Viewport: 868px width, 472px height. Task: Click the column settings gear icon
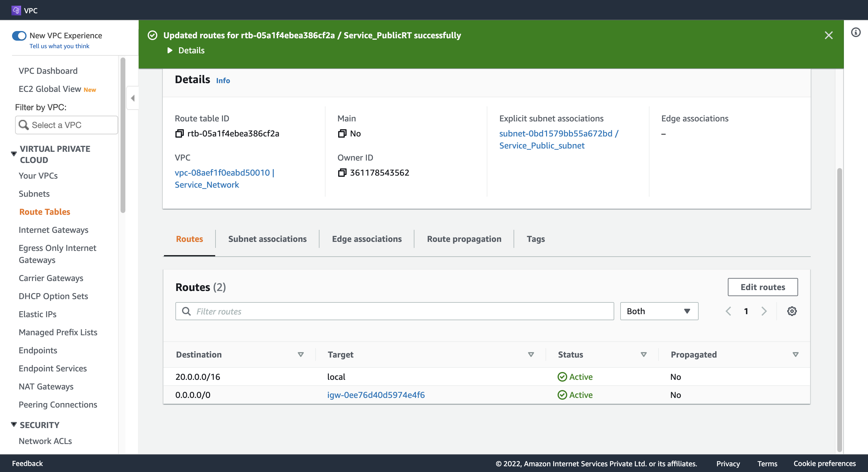792,311
